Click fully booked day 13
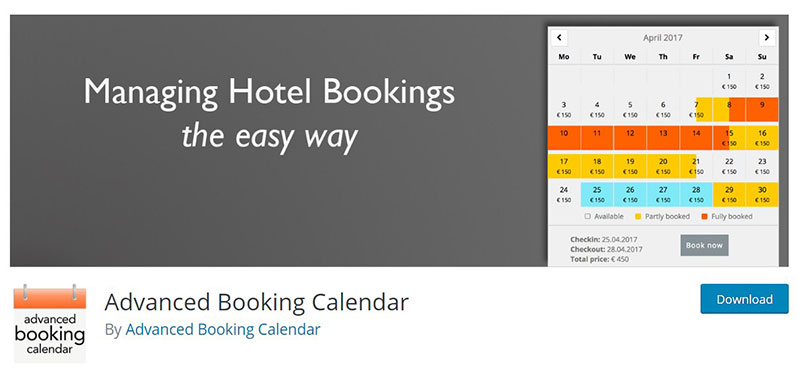This screenshot has width=800, height=372. coord(663,138)
